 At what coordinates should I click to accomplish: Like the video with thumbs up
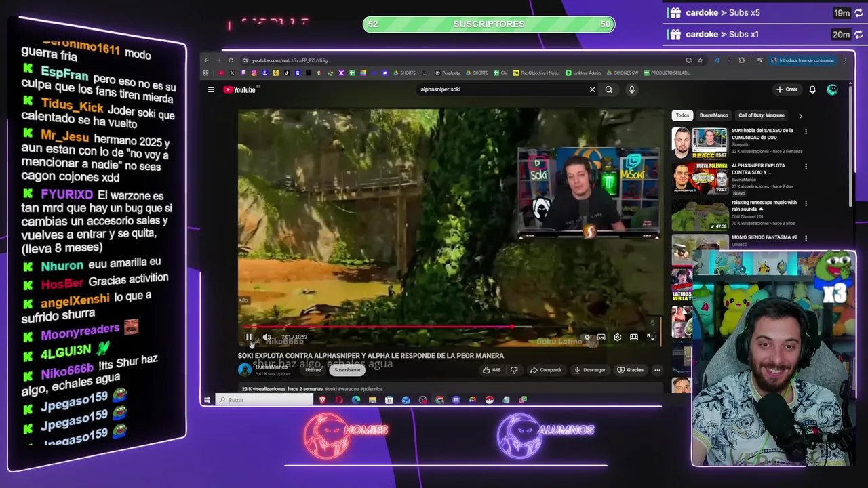(492, 370)
